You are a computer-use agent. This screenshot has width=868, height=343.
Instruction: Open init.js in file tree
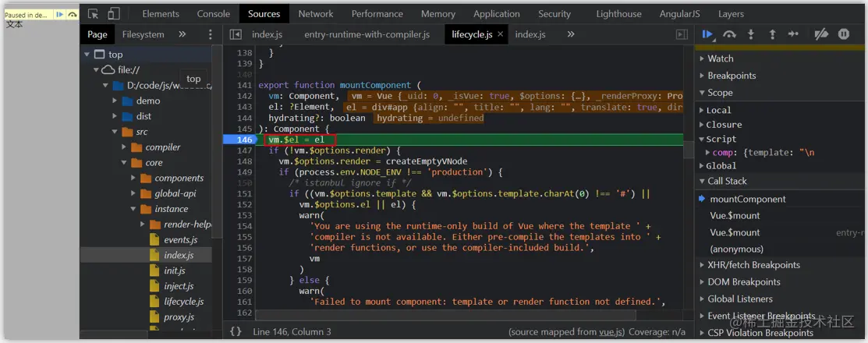click(175, 271)
